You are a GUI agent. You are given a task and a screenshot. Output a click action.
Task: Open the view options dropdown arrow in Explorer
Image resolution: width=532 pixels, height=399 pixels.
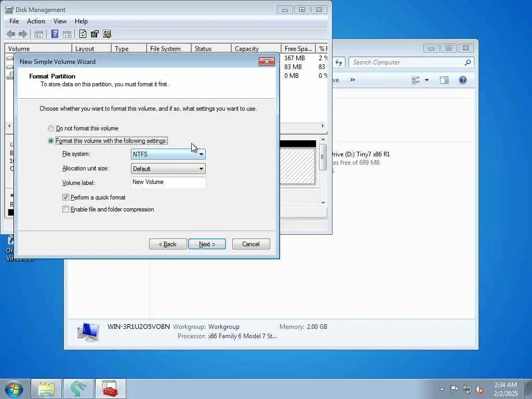click(x=427, y=80)
